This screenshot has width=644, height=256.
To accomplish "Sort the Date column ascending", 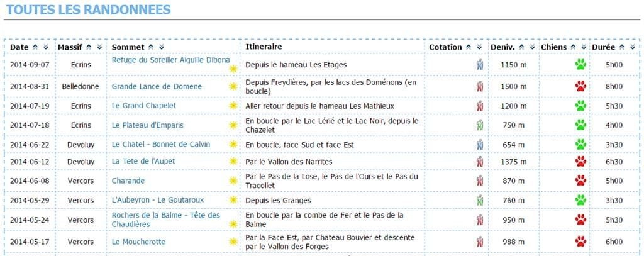I will click(x=35, y=47).
